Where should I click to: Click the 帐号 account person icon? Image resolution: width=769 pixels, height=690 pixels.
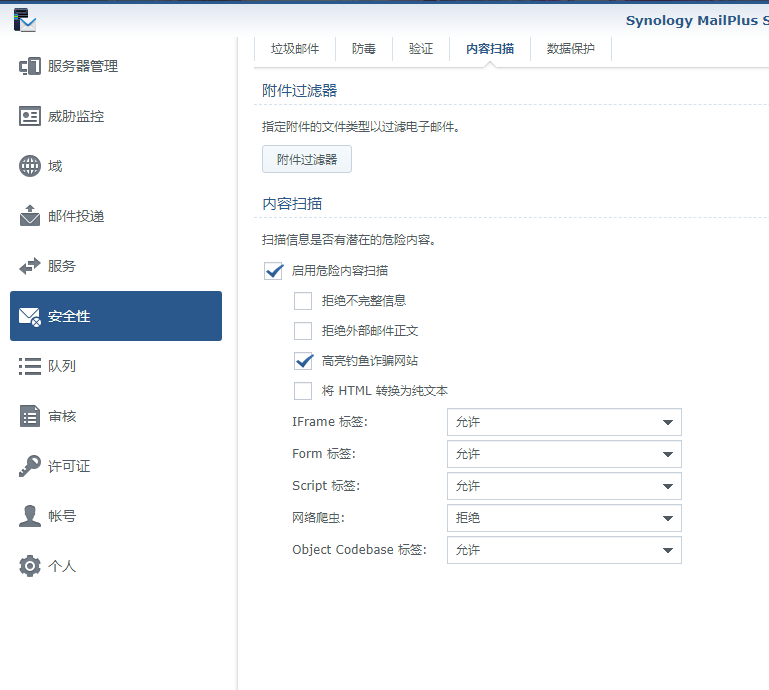coord(30,516)
